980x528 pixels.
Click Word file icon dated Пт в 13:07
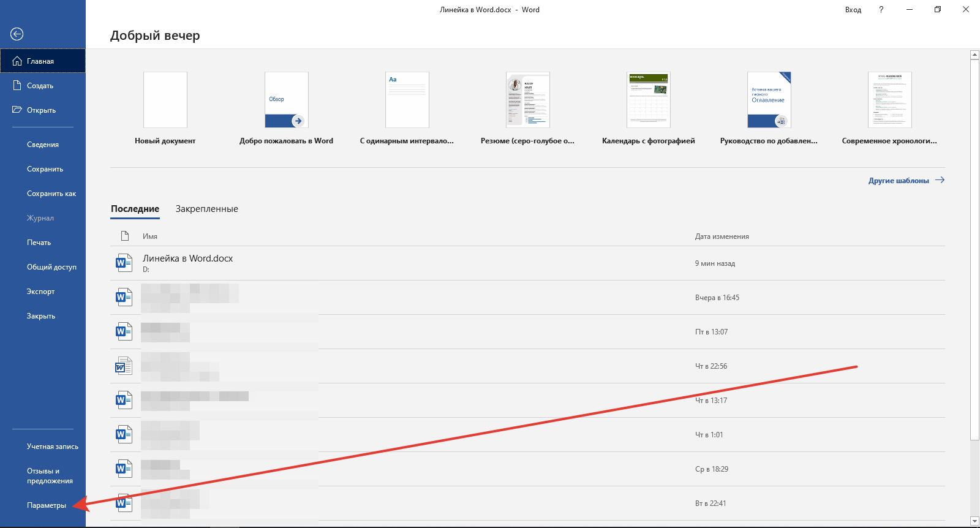click(124, 331)
